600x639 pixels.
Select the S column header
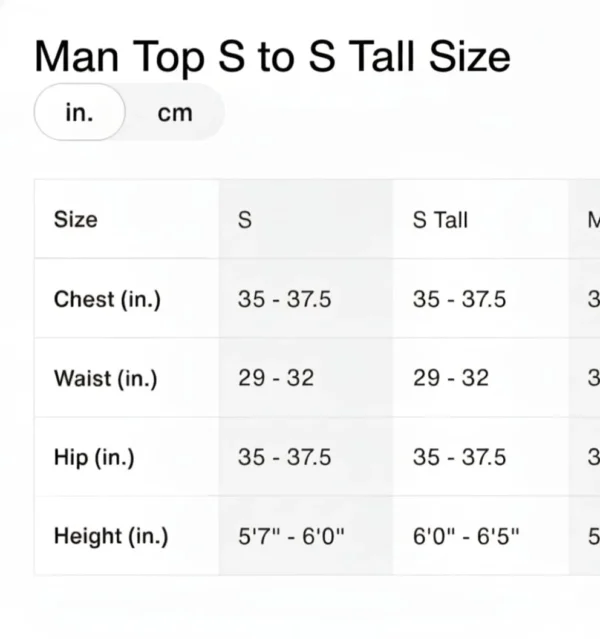245,219
